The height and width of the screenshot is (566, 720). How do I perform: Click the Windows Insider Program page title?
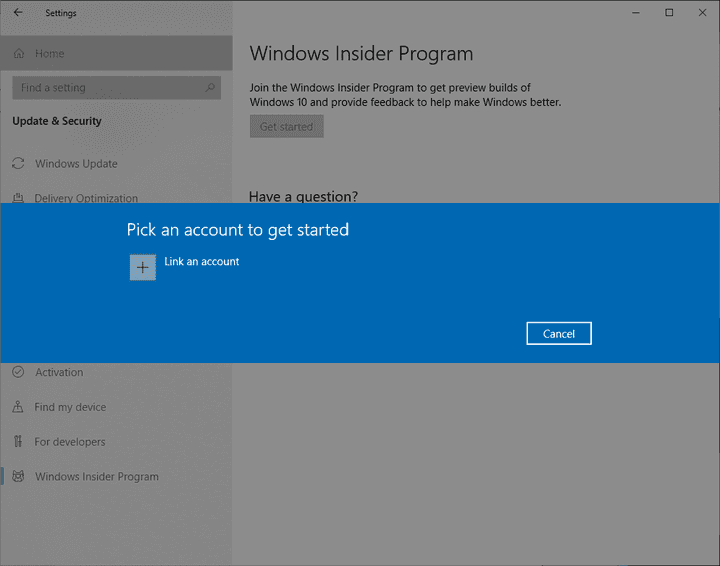[x=361, y=53]
